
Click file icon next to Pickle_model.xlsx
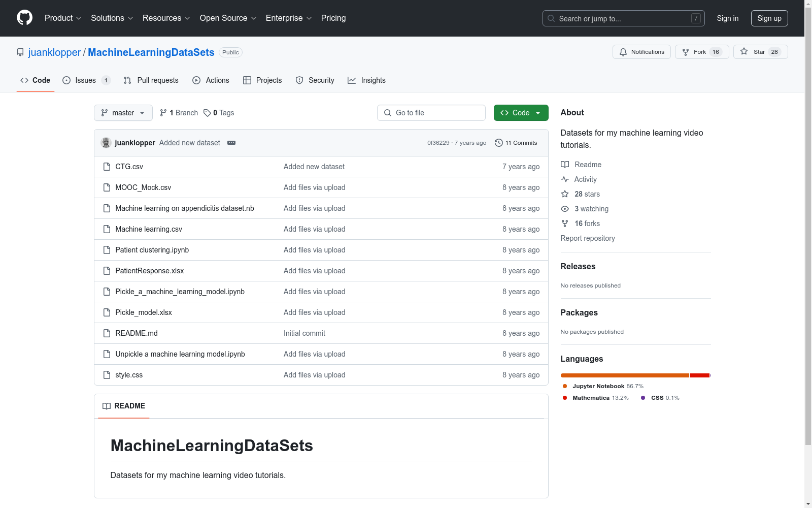coord(107,312)
